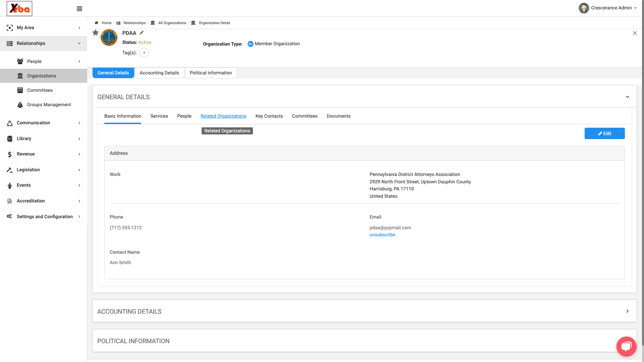Screen dimensions: 644x362
Task: Open the Committees sub-tab
Action: tap(305, 116)
